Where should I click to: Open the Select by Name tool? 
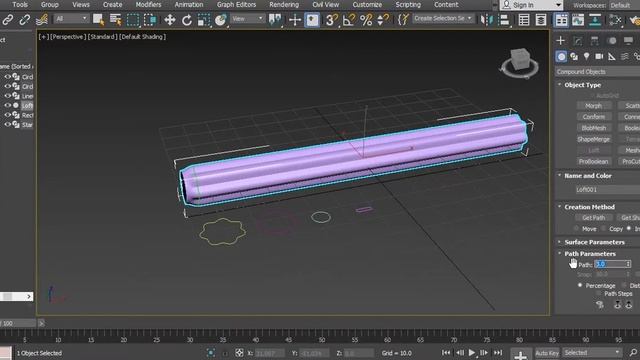[x=116, y=20]
